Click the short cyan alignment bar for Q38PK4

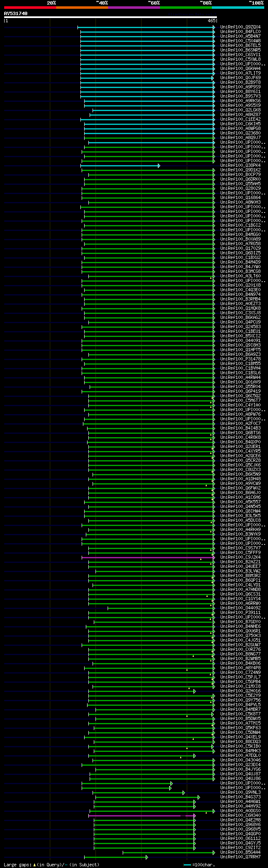click(120, 166)
